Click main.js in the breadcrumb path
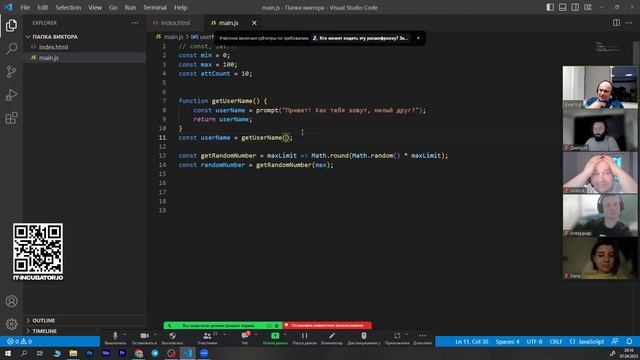Screen dimensions: 640x360 point(173,37)
